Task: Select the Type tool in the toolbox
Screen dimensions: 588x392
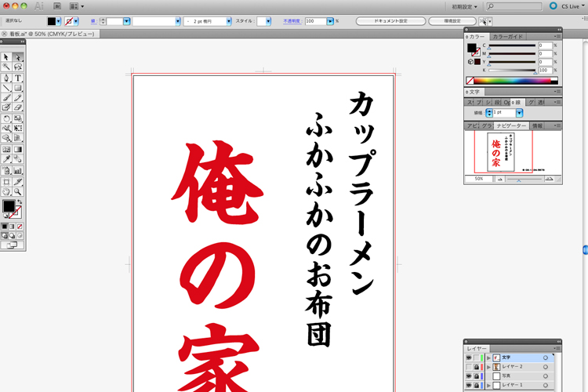Action: 18,78
